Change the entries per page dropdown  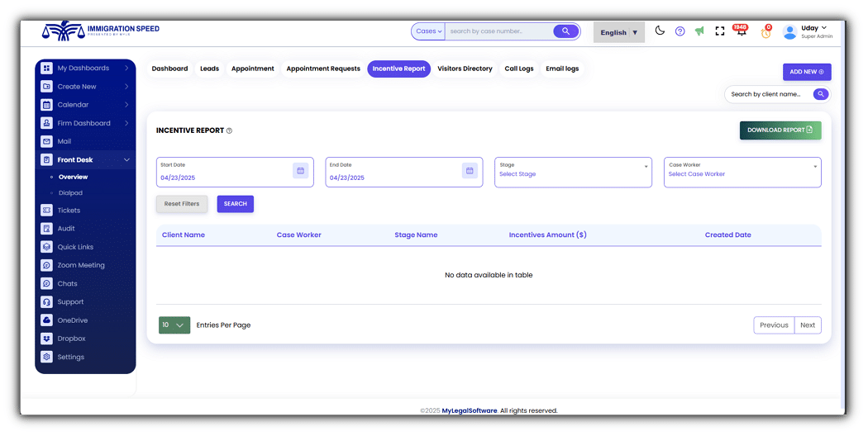click(x=174, y=325)
